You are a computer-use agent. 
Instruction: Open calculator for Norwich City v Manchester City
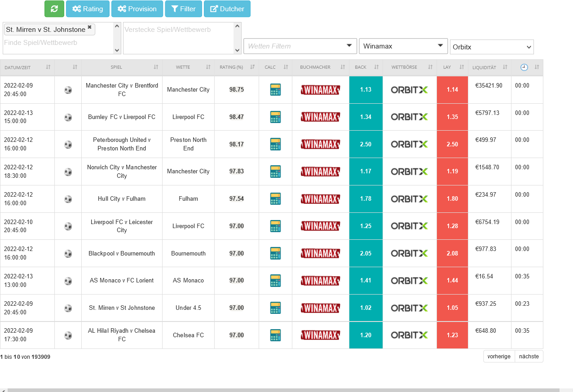tap(275, 172)
